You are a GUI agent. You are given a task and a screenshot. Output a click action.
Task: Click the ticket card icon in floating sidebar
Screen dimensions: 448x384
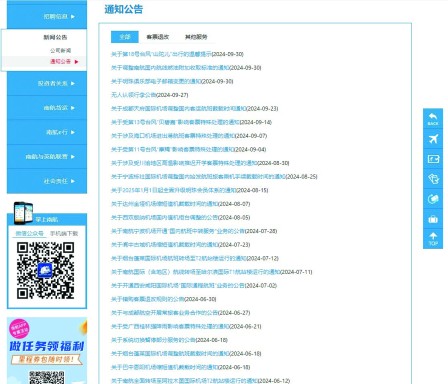(433, 159)
